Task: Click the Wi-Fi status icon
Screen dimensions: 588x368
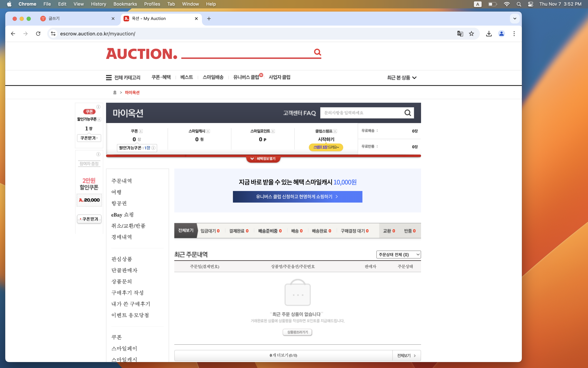Action: [x=507, y=4]
